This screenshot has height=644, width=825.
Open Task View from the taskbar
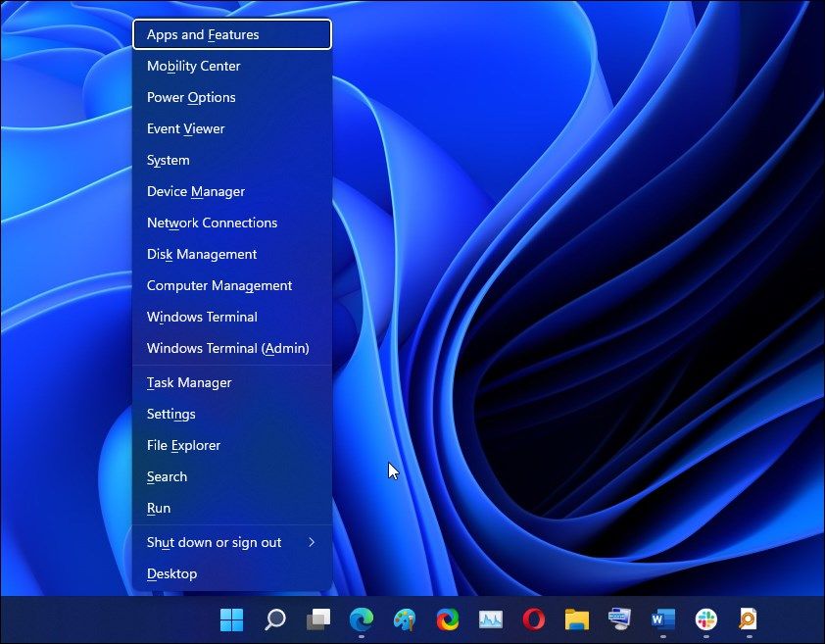pyautogui.click(x=317, y=619)
